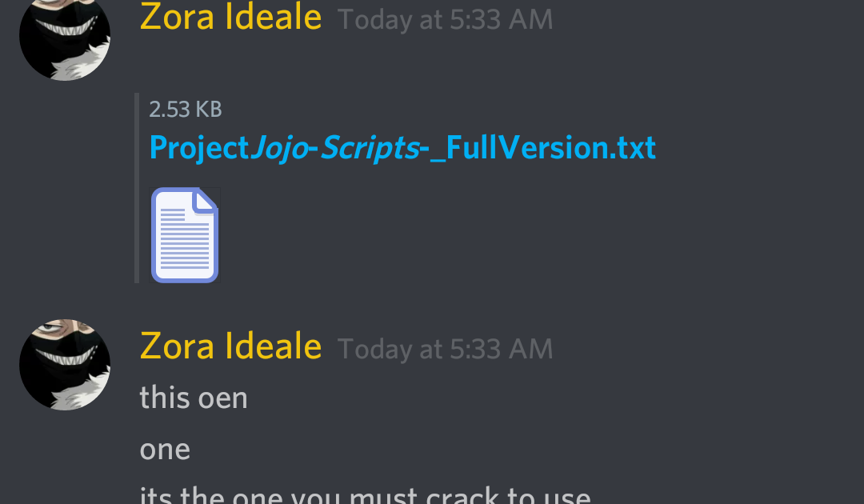Open the Zora Ideale username above 'this oen'
Image resolution: width=864 pixels, height=504 pixels.
[x=231, y=346]
